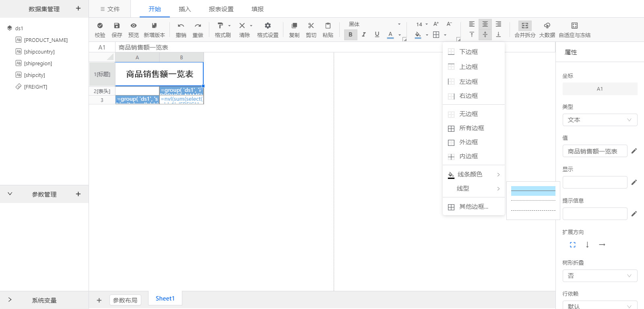Viewport: 644px width, 309px height.
Task: Switch to the 填报 tab
Action: (258, 9)
